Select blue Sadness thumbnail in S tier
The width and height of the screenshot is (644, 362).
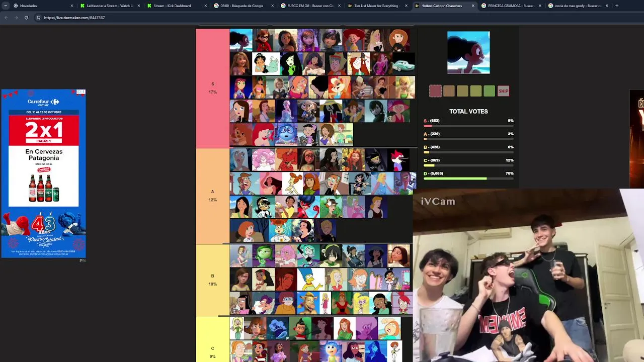(x=286, y=135)
